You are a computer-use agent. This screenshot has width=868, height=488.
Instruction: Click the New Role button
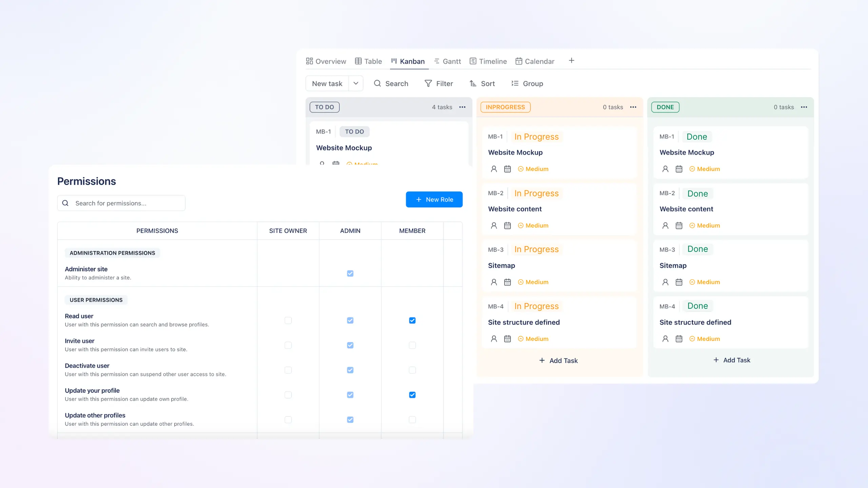(x=434, y=199)
